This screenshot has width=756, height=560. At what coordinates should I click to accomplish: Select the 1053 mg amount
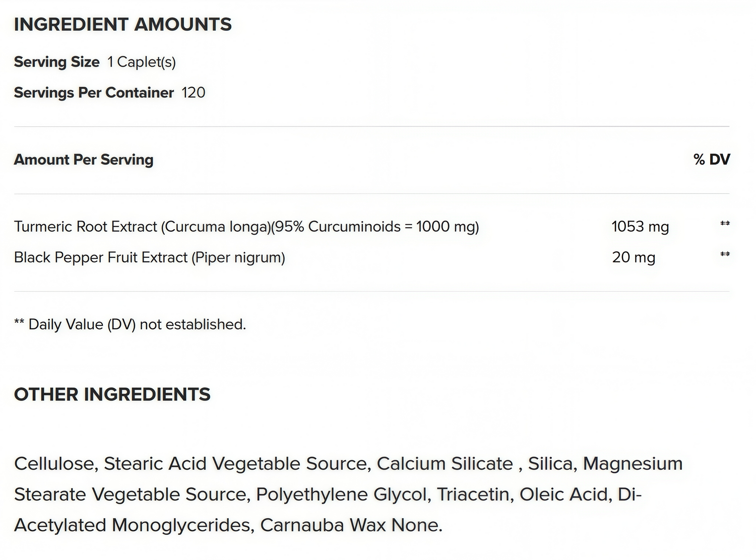point(640,227)
